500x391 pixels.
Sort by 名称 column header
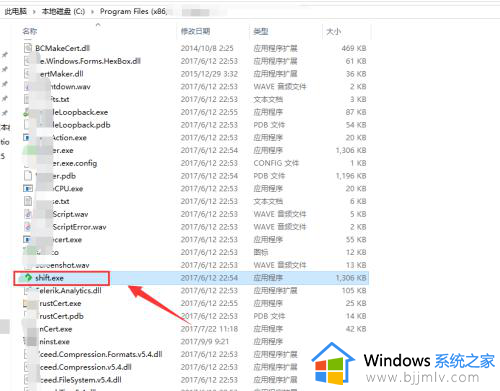coord(30,31)
